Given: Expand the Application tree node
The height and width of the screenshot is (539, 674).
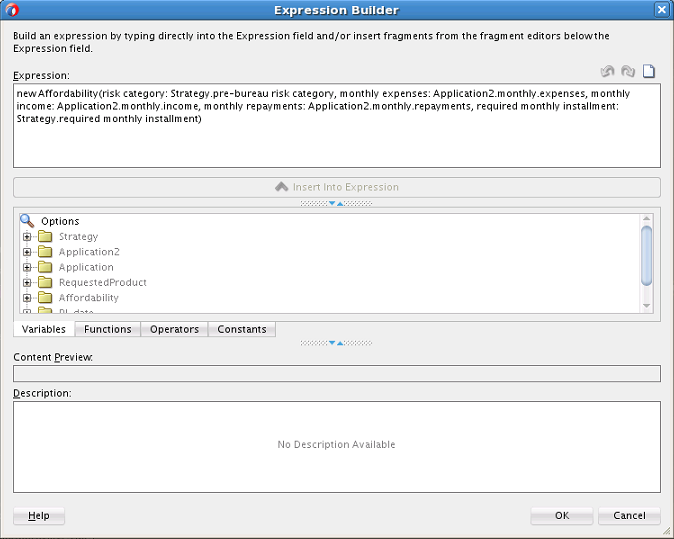Looking at the screenshot, I should (27, 267).
